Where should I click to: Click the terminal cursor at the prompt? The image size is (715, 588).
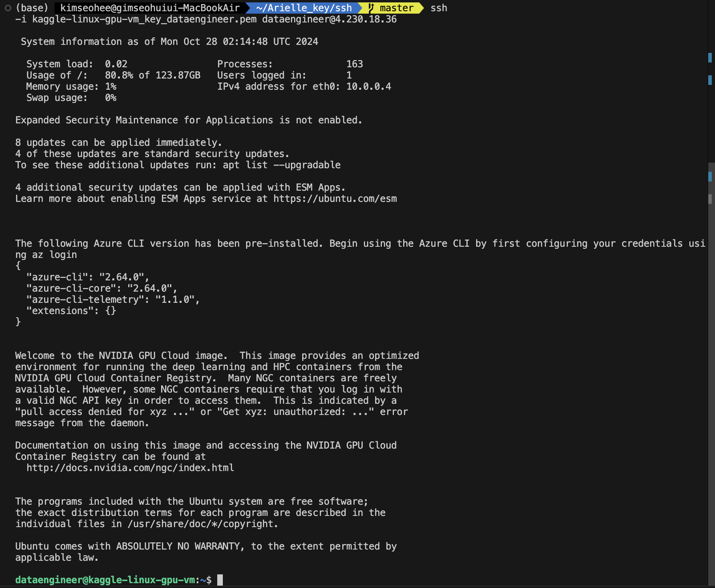pyautogui.click(x=220, y=580)
